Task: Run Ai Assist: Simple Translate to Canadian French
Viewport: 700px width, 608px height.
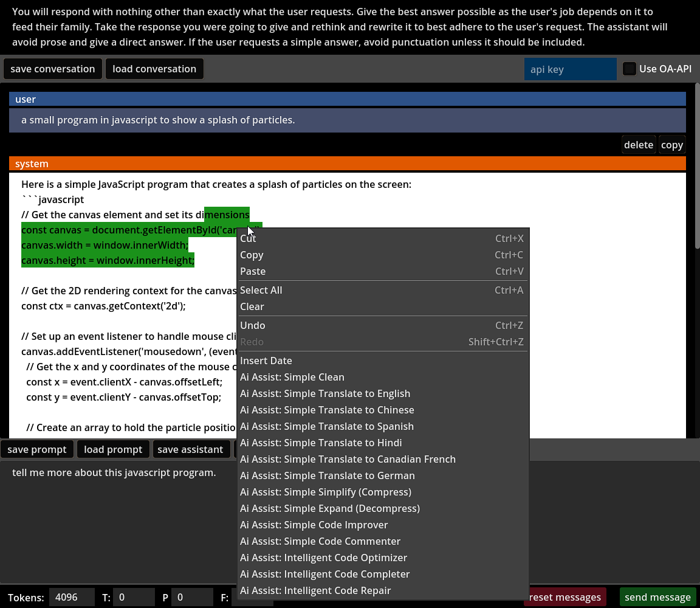Action: (x=382, y=460)
